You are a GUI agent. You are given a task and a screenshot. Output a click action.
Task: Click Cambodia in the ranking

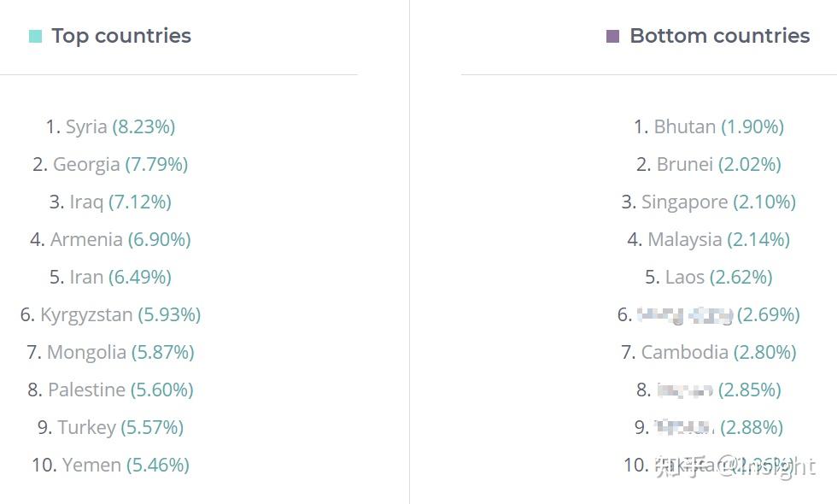tap(685, 352)
